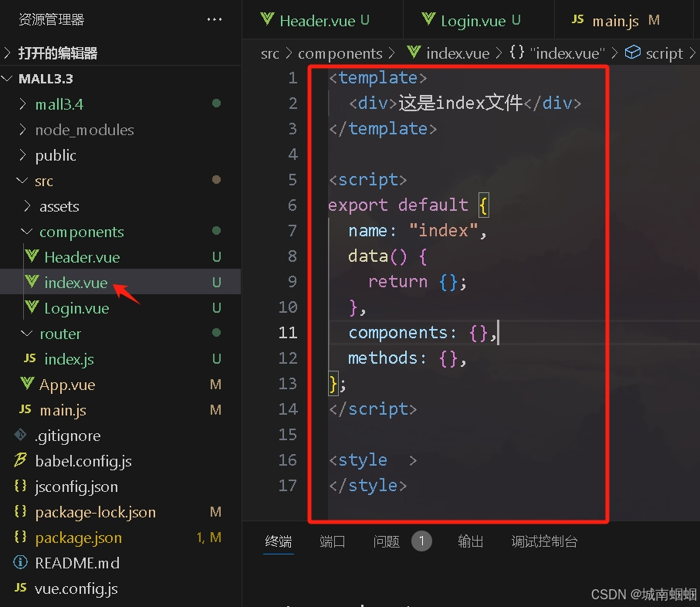Click the info icon of README.md
Image resolution: width=700 pixels, height=607 pixels.
coord(21,562)
